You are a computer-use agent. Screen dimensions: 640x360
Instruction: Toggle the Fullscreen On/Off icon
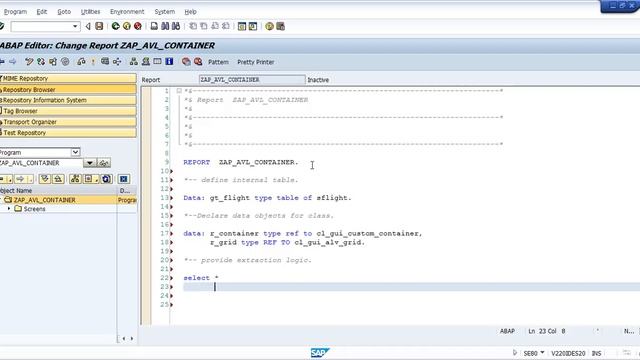(x=157, y=62)
